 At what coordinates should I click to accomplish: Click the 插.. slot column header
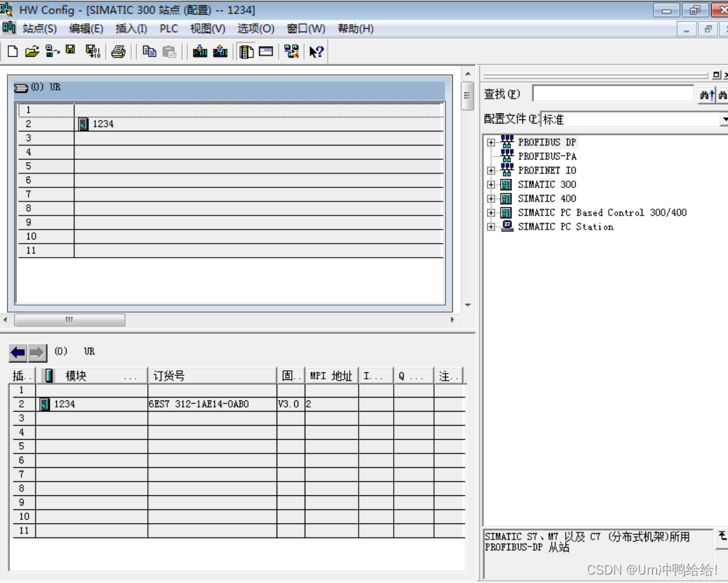tap(22, 376)
